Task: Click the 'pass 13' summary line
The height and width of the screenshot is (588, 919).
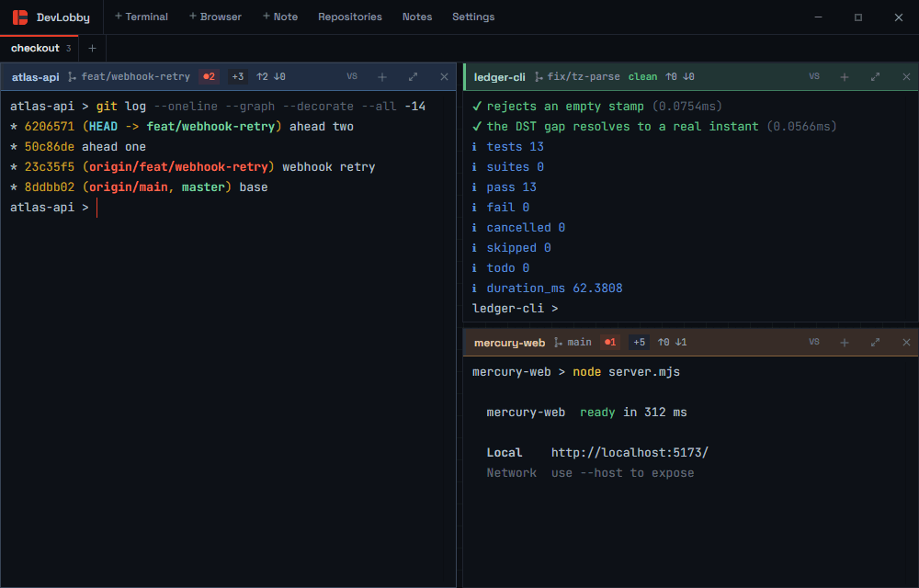Action: pyautogui.click(x=504, y=187)
